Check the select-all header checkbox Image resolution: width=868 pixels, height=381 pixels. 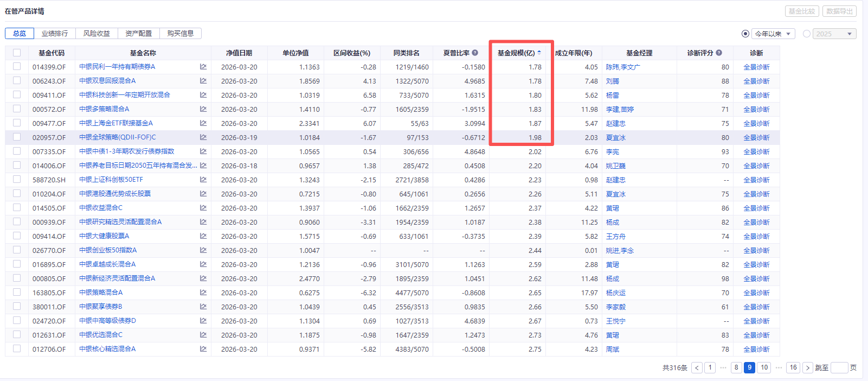coord(17,53)
